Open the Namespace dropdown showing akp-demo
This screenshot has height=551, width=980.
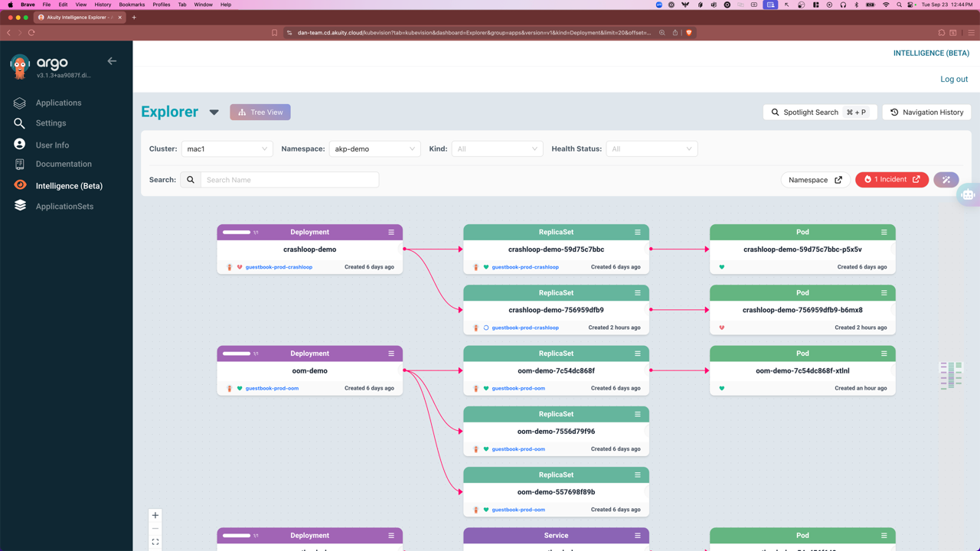coord(374,149)
